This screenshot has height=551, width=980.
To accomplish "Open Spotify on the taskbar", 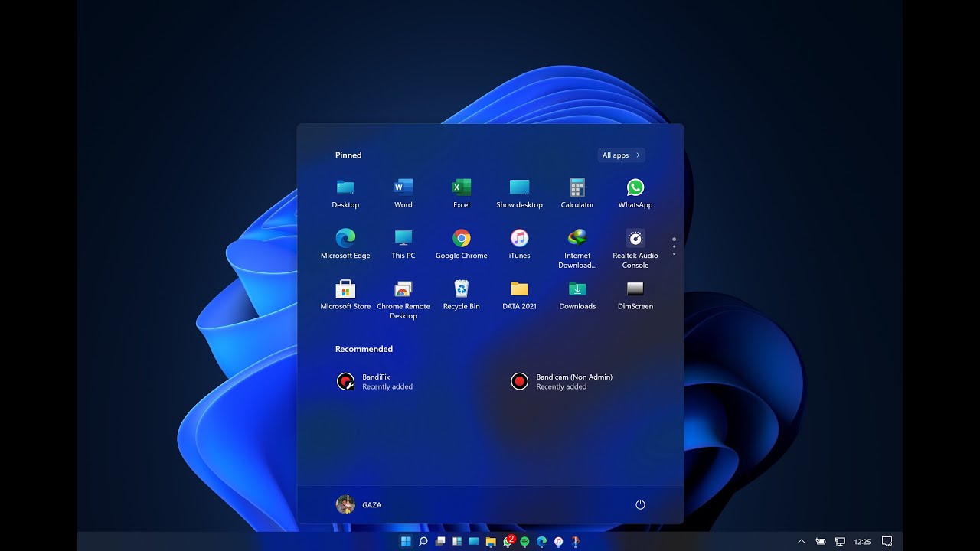I will tap(524, 541).
